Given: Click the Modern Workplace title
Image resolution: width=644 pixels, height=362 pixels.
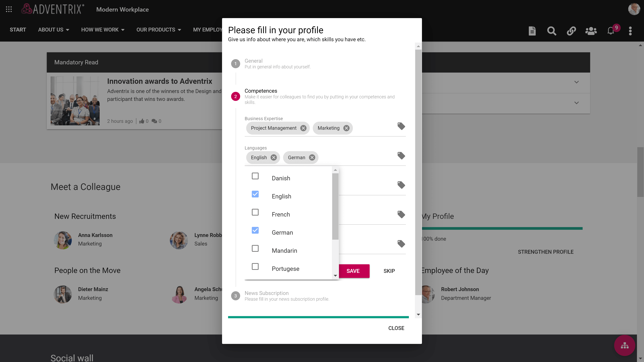Looking at the screenshot, I should pos(122,10).
